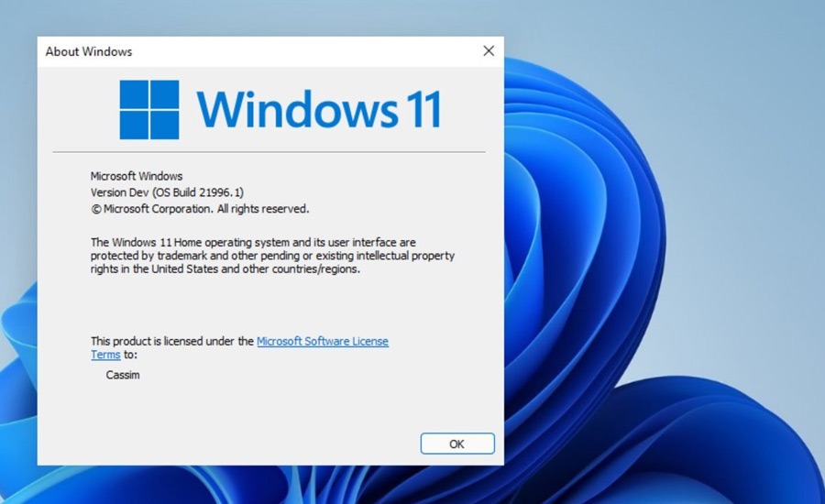Click the Microsoft Windows text line

(x=137, y=176)
